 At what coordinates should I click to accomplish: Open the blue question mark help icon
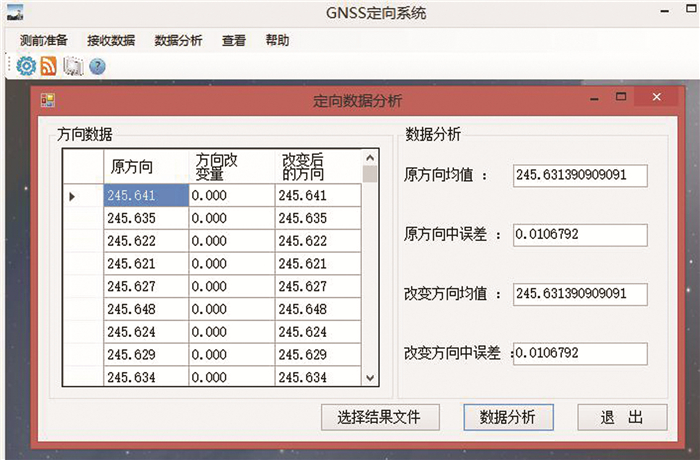(x=97, y=67)
